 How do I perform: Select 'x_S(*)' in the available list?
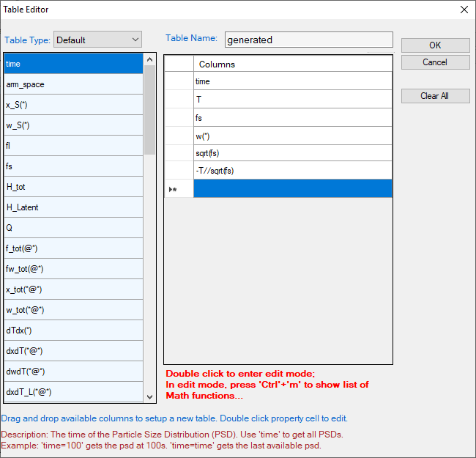[x=73, y=105]
